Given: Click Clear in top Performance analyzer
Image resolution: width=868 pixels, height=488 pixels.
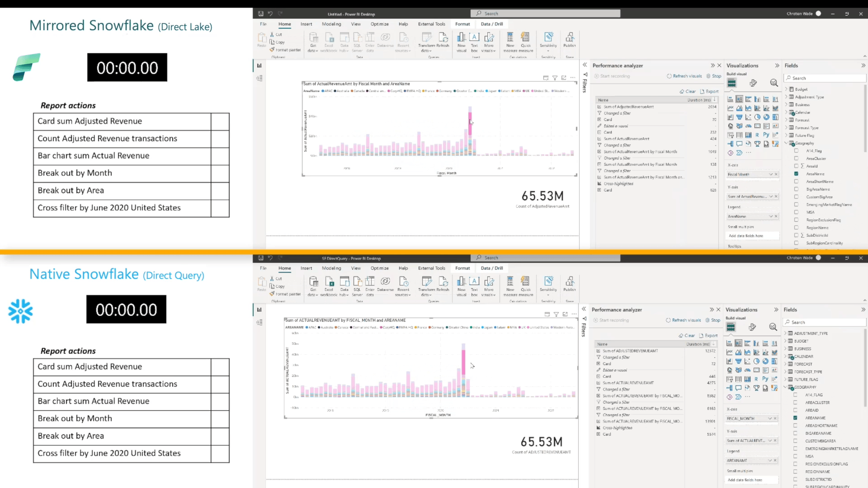Looking at the screenshot, I should tap(688, 91).
